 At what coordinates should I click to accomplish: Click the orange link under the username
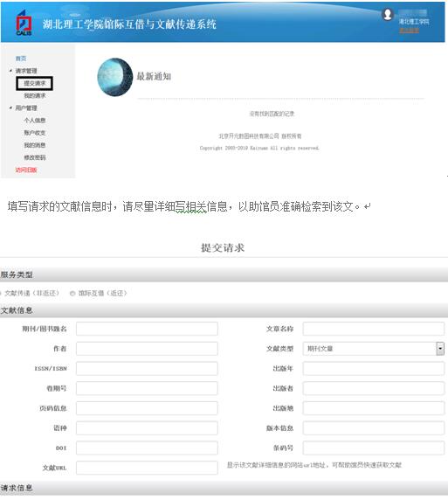coord(409,31)
